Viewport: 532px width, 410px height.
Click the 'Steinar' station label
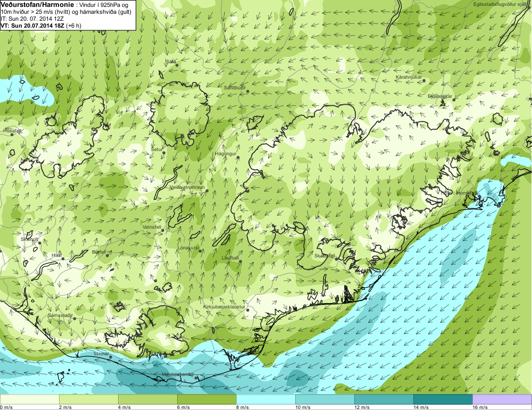101,354
